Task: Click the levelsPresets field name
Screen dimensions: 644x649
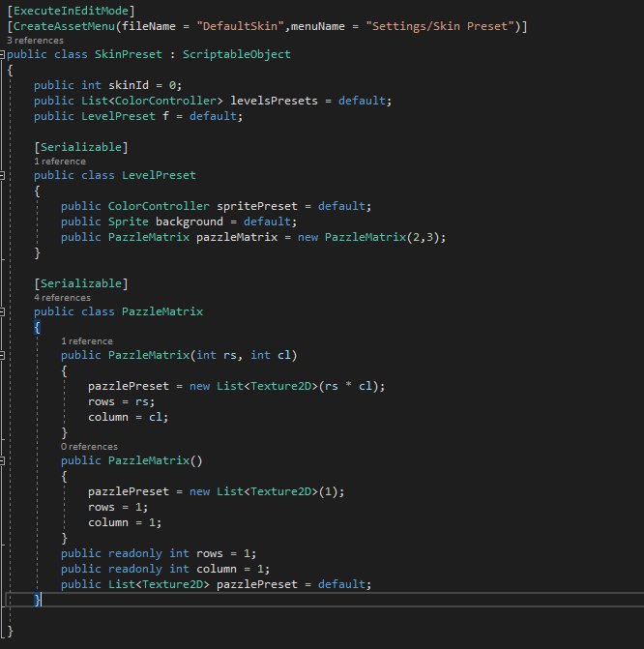Action: [x=274, y=101]
